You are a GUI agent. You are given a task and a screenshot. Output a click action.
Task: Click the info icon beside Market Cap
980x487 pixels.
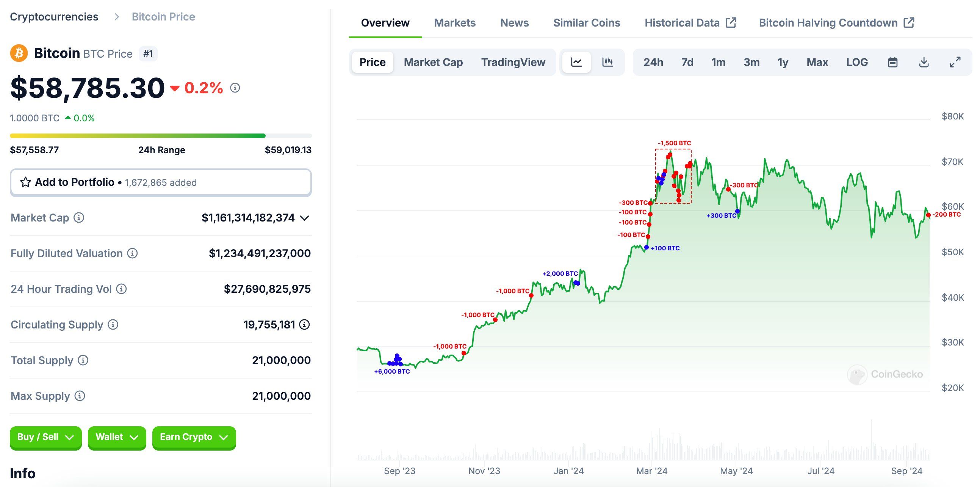pos(78,218)
